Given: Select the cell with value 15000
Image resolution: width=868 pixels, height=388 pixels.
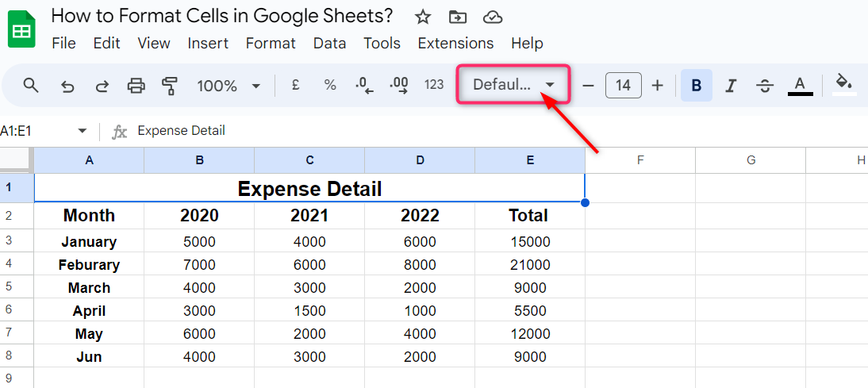Looking at the screenshot, I should (530, 241).
